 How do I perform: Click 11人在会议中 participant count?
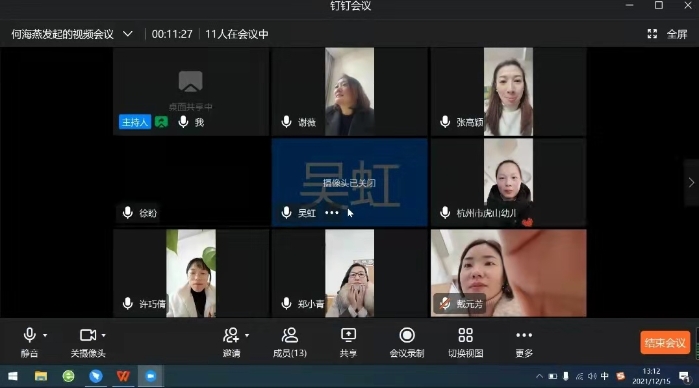pos(237,34)
